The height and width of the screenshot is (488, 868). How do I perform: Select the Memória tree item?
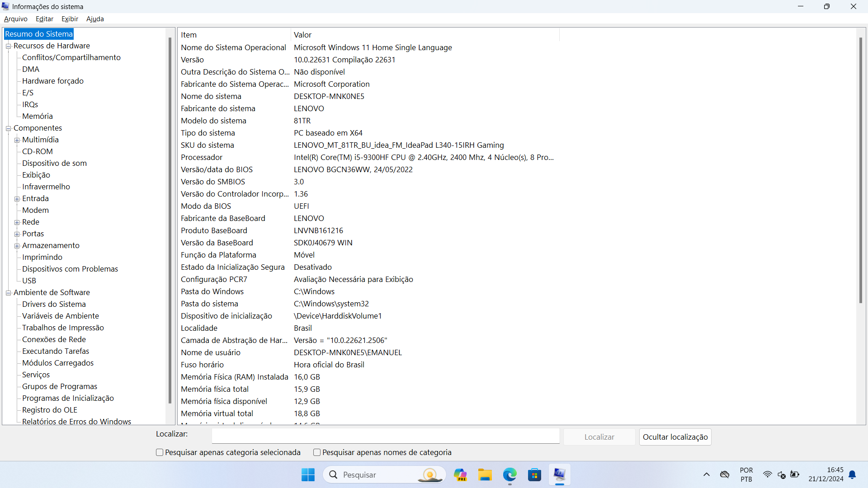pyautogui.click(x=38, y=116)
